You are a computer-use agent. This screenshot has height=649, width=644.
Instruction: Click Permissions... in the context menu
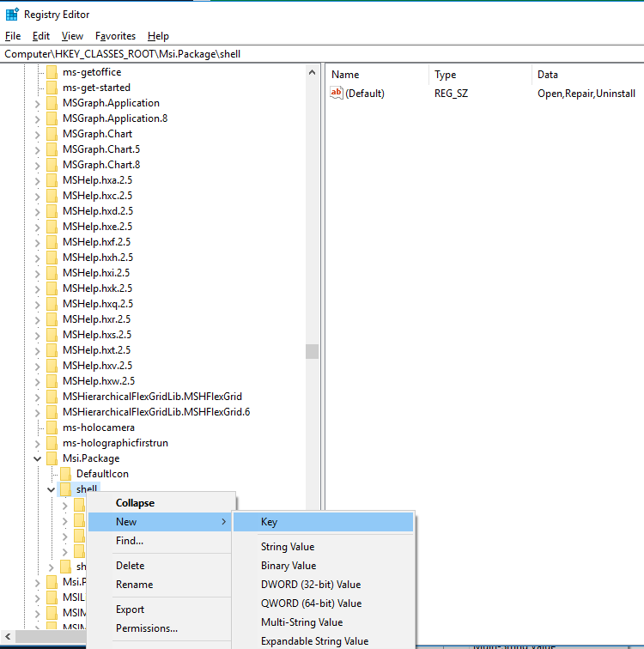(147, 628)
